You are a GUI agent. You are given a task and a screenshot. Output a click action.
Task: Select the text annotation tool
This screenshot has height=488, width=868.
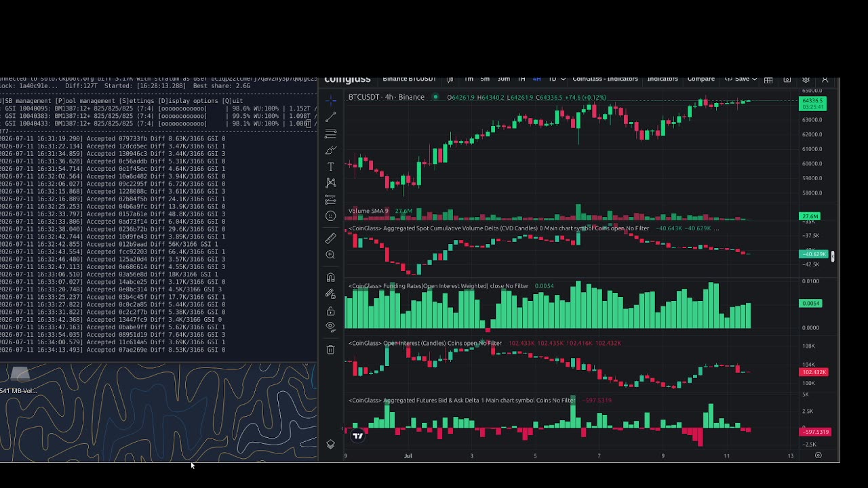(x=330, y=166)
